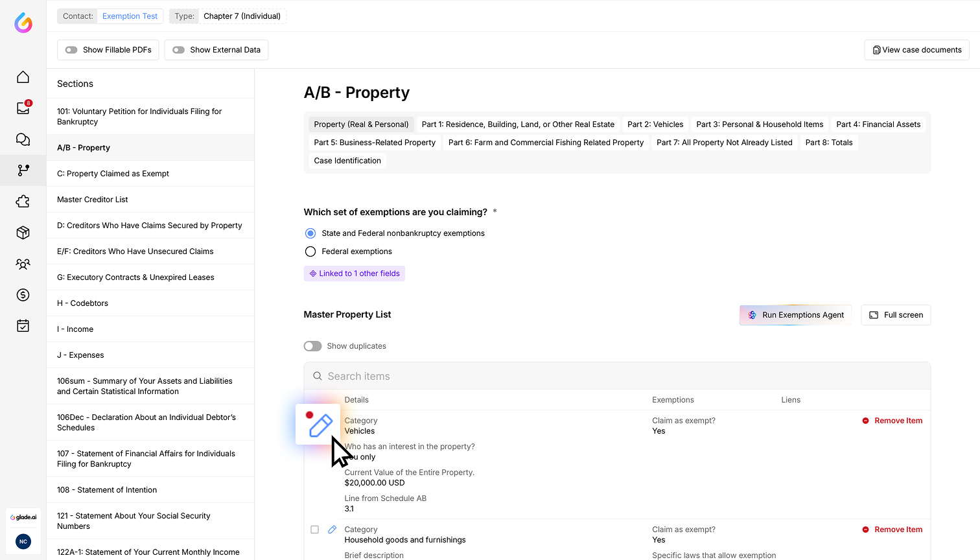The image size is (980, 560).
Task: Open the chat conversations icon
Action: coord(23,139)
